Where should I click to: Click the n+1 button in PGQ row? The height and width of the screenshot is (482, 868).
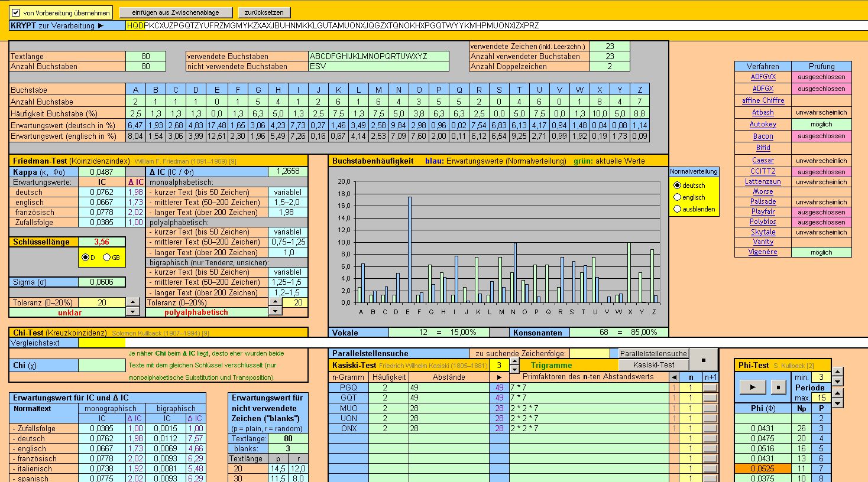click(710, 387)
